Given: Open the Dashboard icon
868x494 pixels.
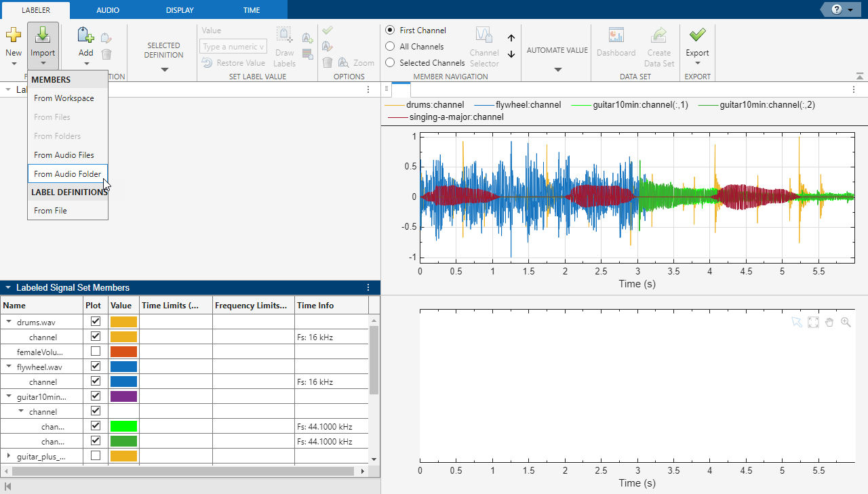Looking at the screenshot, I should (x=616, y=35).
